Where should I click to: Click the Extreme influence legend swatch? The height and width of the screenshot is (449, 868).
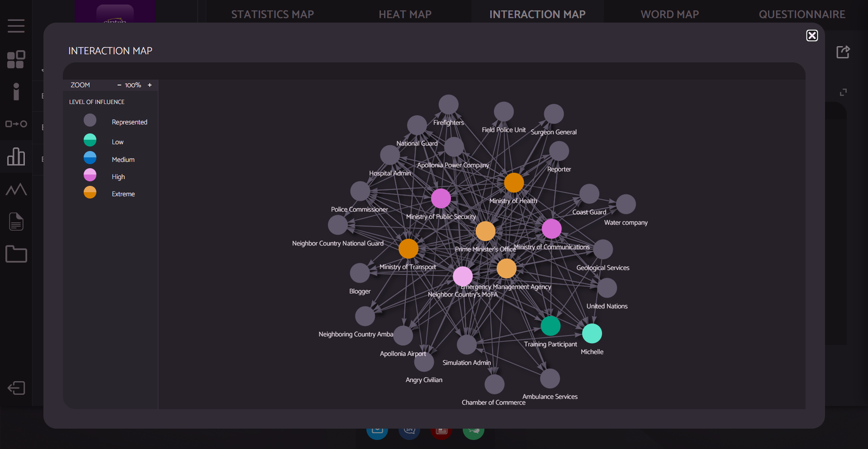coord(90,192)
